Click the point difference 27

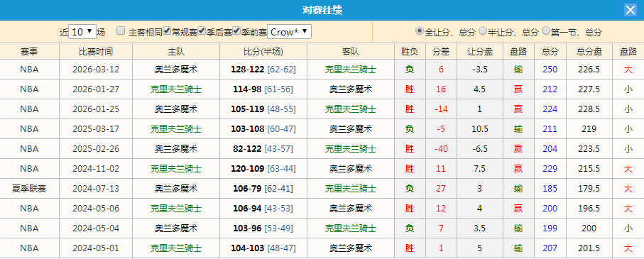pos(441,189)
